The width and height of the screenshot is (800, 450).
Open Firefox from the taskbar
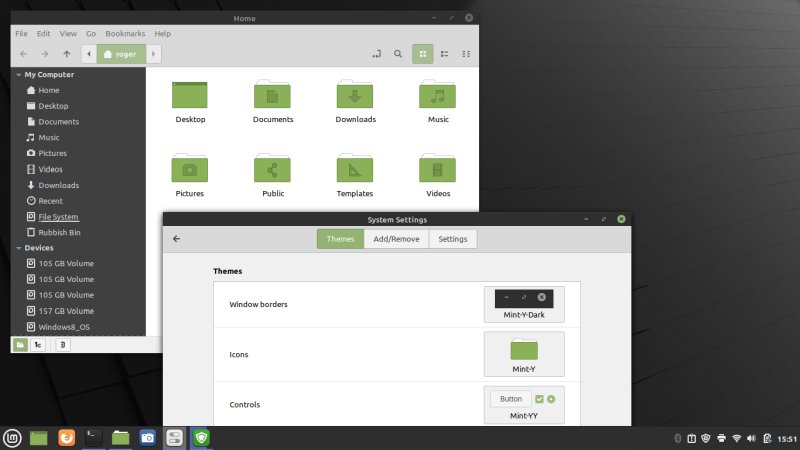[66, 437]
